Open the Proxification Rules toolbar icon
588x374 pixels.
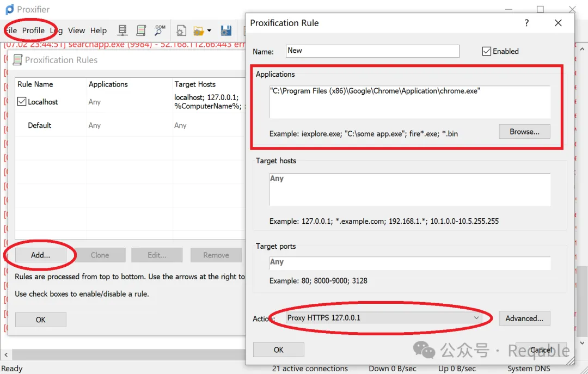point(141,30)
